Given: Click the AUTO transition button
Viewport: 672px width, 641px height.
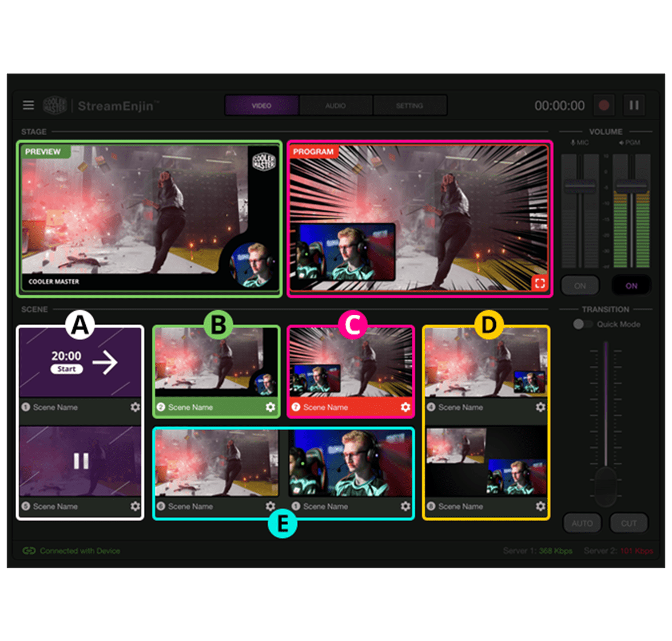Looking at the screenshot, I should (582, 523).
